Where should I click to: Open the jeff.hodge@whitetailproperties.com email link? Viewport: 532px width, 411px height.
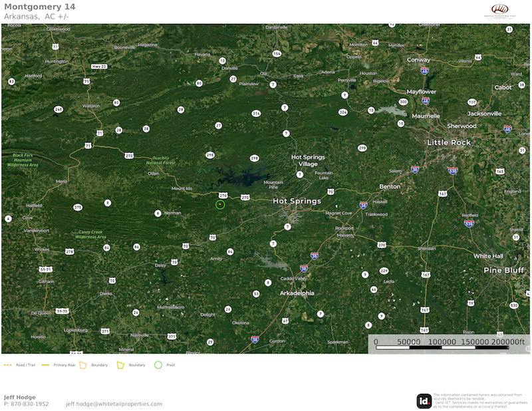point(114,404)
